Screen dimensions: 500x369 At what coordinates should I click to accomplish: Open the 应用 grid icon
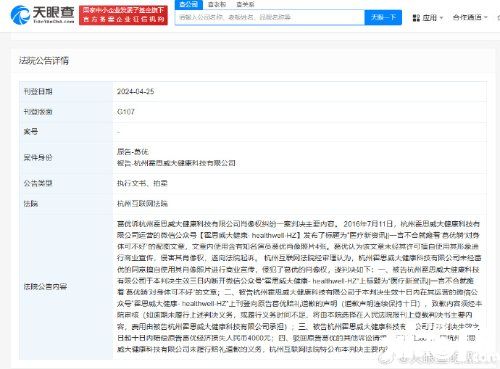[416, 18]
